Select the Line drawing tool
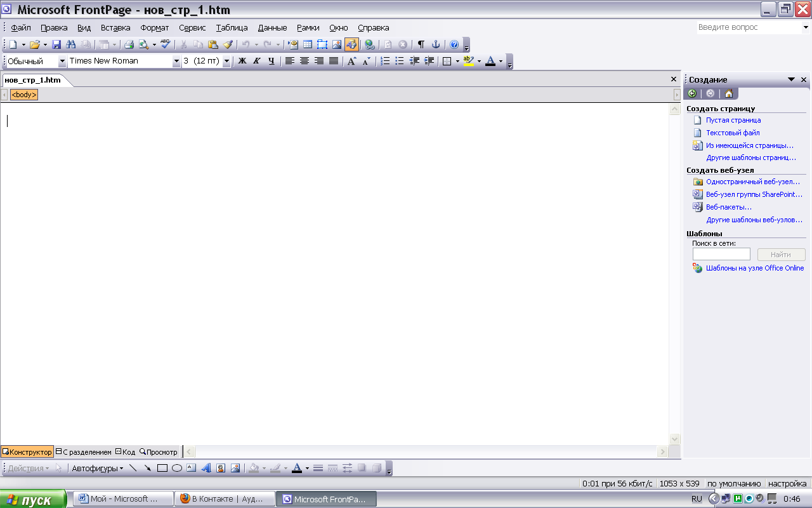812x508 pixels. coord(133,468)
